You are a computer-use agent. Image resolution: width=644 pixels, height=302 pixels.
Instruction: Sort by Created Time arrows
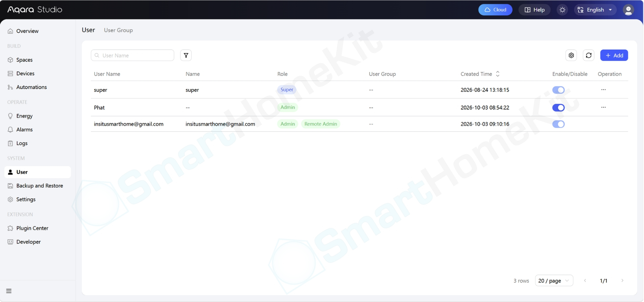pos(498,74)
